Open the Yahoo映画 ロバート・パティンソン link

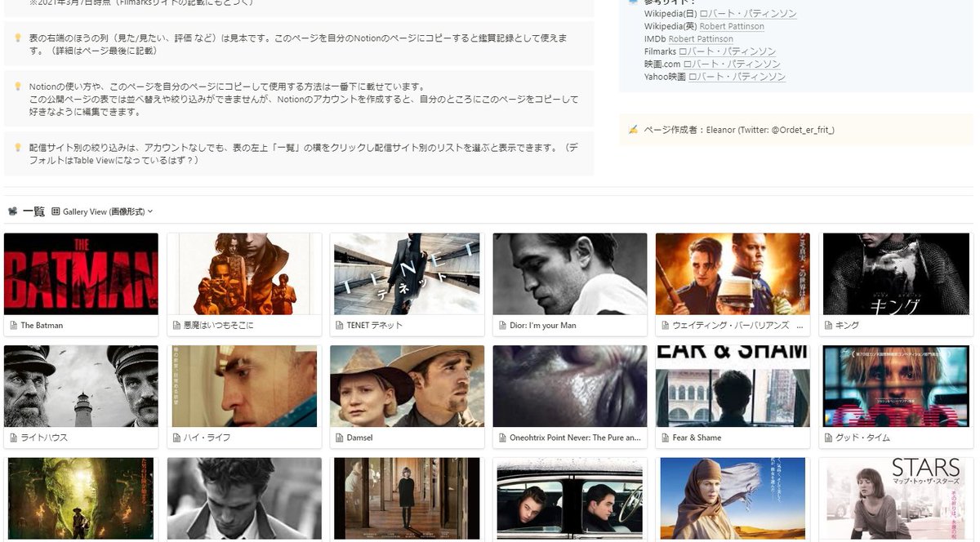tap(737, 77)
